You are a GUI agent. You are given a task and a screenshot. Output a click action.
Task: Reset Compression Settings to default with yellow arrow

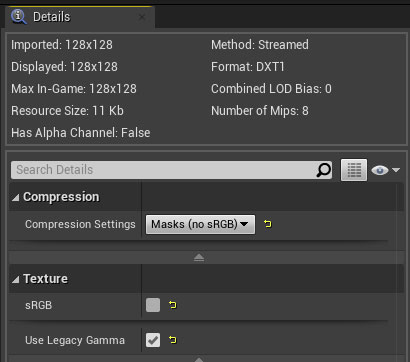pos(268,224)
